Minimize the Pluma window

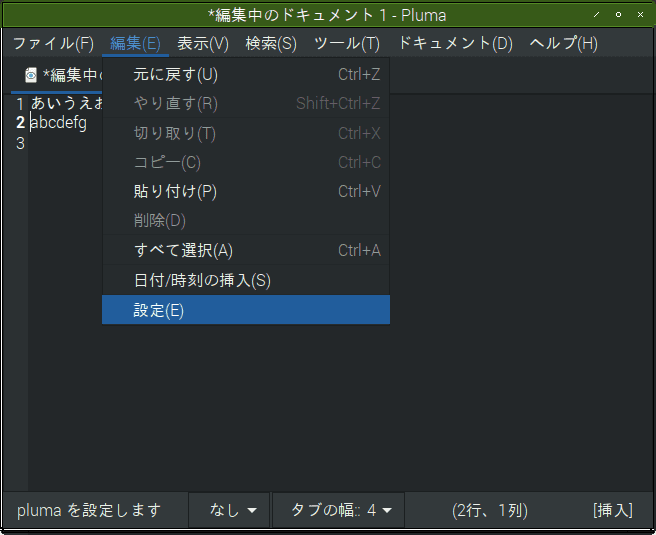pyautogui.click(x=597, y=15)
